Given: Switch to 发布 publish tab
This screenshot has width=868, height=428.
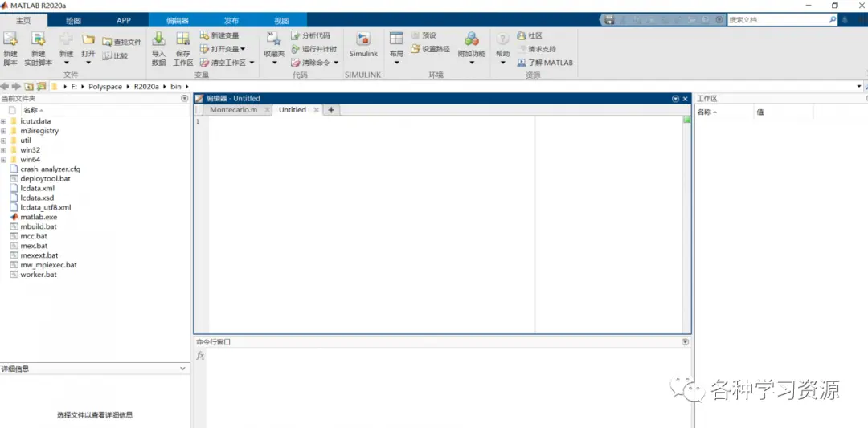Looking at the screenshot, I should [x=231, y=20].
